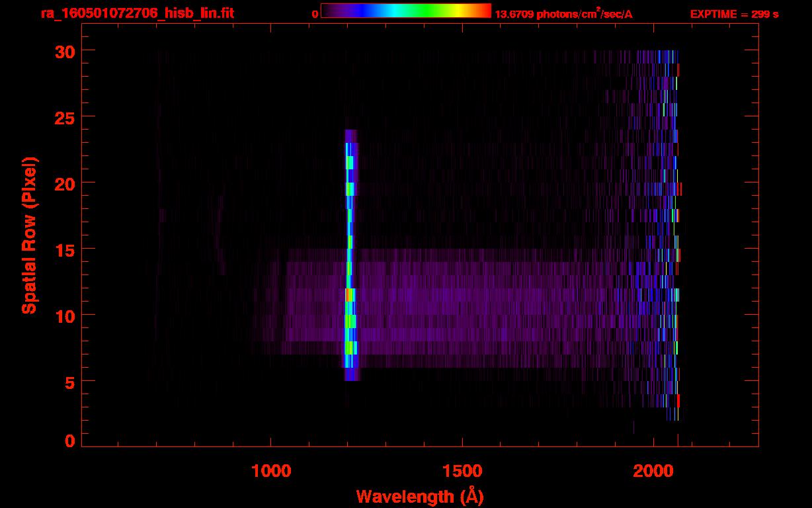Click the rainbow color scale bar
This screenshot has width=812, height=508.
click(x=406, y=11)
